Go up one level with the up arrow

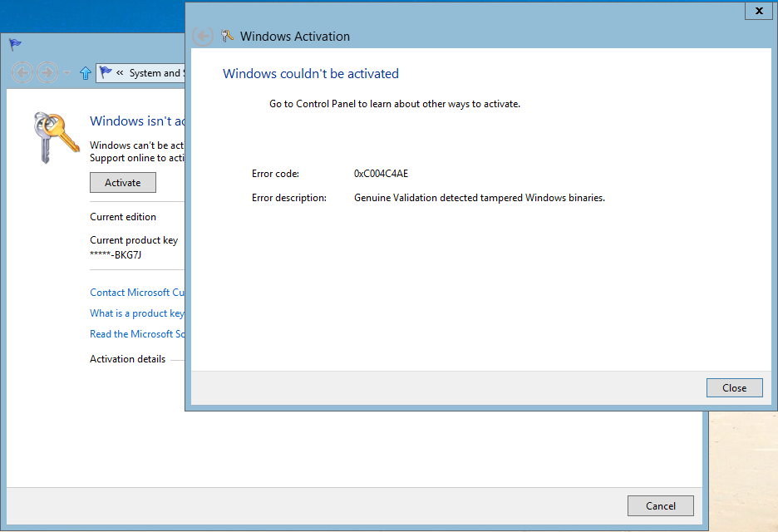click(86, 73)
